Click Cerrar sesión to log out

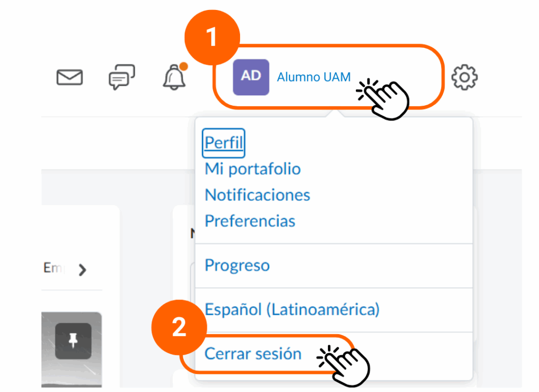pos(253,354)
